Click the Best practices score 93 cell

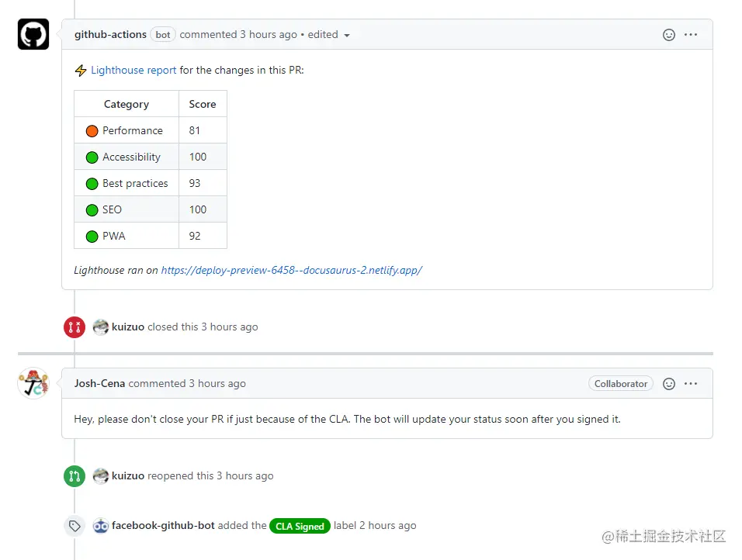(203, 184)
